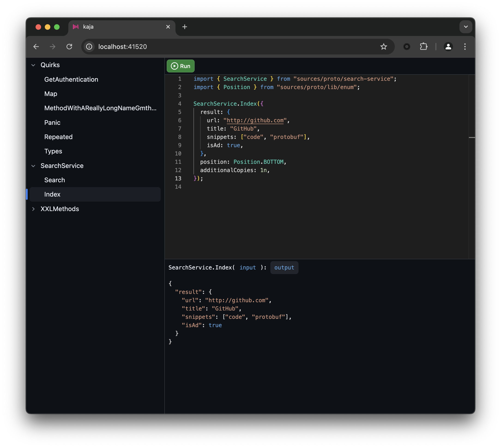501x448 pixels.
Task: Click the site info icon in the address bar
Action: click(x=89, y=47)
